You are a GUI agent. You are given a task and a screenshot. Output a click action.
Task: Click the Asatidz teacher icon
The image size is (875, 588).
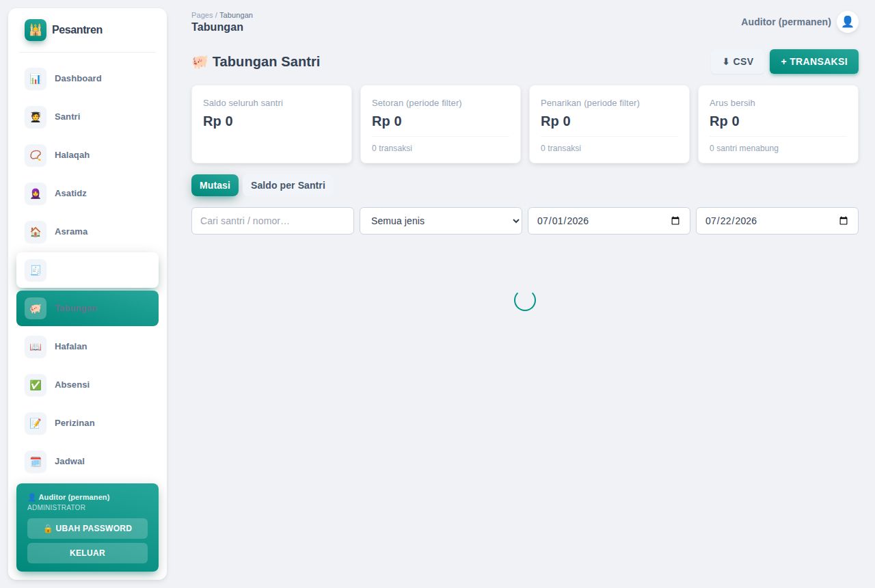coord(36,193)
